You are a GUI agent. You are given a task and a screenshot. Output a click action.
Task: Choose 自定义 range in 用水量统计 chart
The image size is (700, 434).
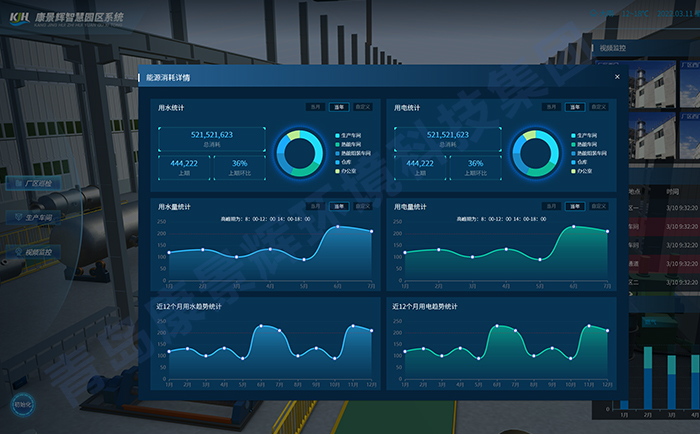(363, 207)
